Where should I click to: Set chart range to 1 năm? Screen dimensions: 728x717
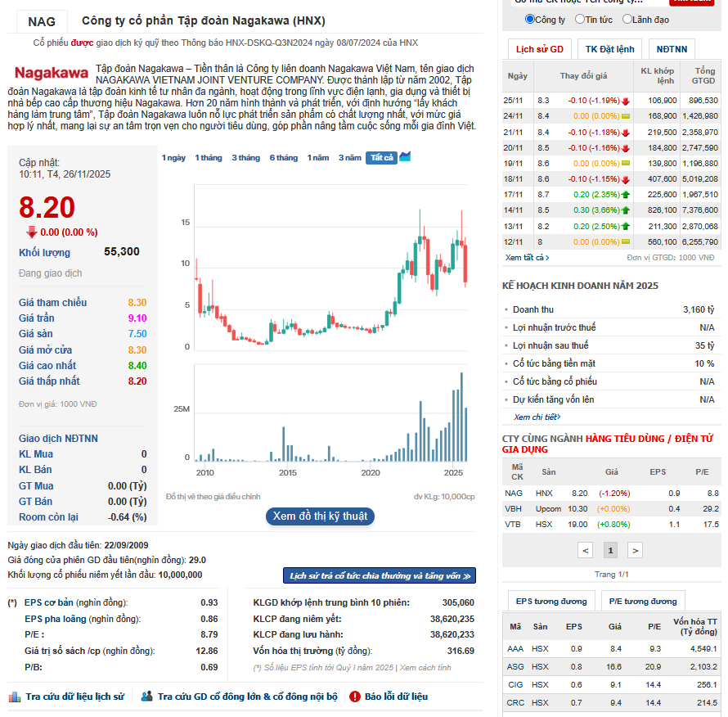(x=318, y=158)
